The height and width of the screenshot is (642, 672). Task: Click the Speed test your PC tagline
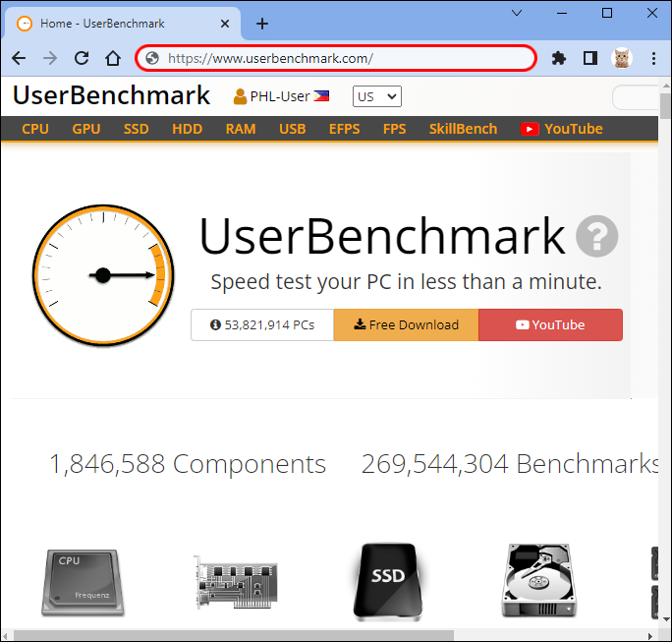point(407,282)
